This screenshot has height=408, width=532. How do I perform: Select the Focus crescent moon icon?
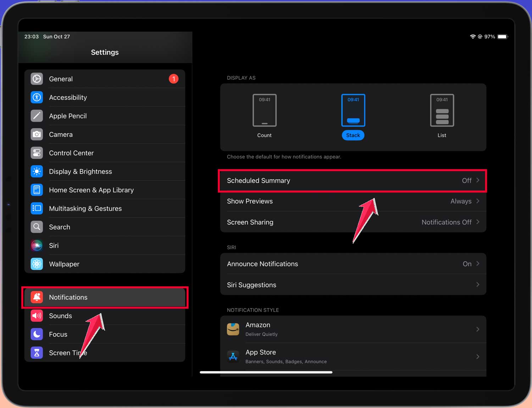pyautogui.click(x=37, y=334)
